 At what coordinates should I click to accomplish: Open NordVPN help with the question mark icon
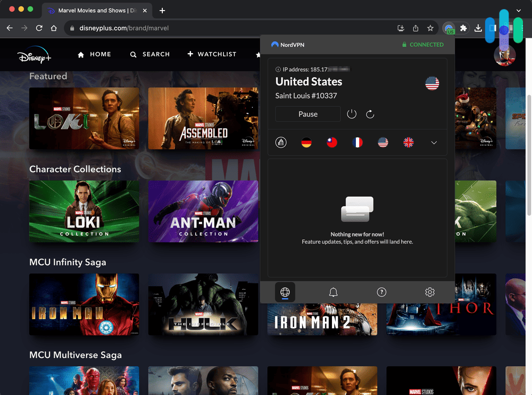[x=381, y=292]
